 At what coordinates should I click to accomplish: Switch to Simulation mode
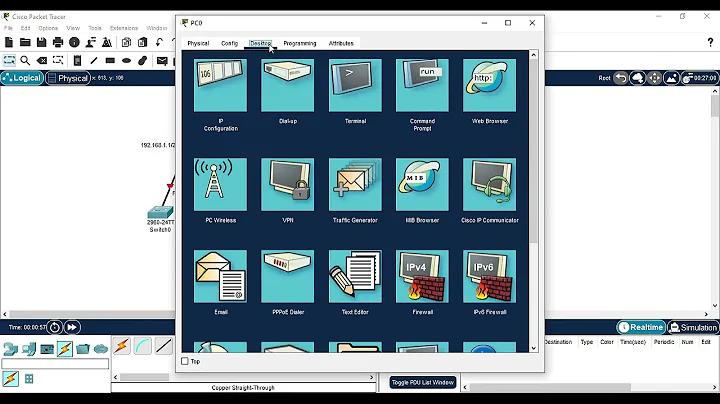point(693,327)
